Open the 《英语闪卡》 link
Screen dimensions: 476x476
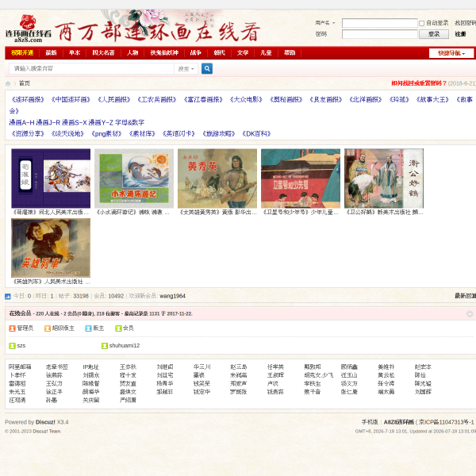coord(178,134)
